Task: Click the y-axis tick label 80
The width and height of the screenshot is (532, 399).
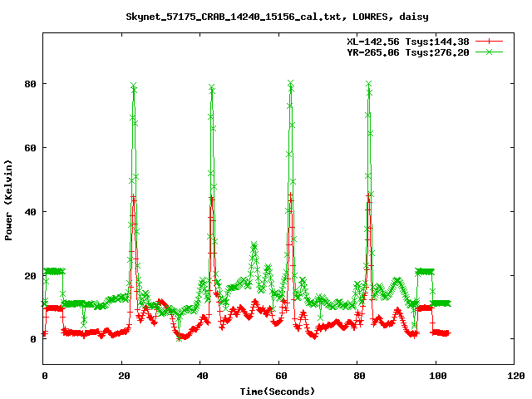Action: coord(30,84)
